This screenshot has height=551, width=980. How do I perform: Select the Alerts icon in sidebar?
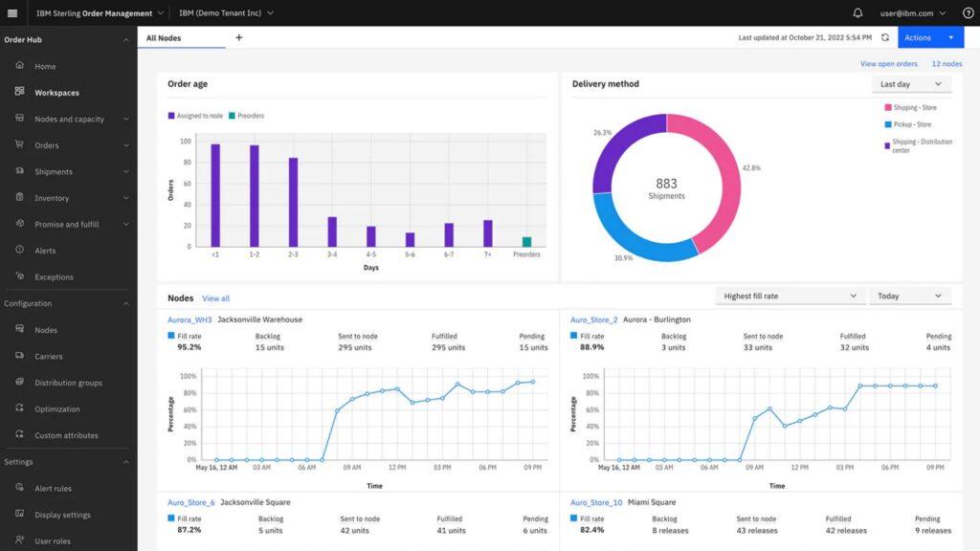point(19,250)
